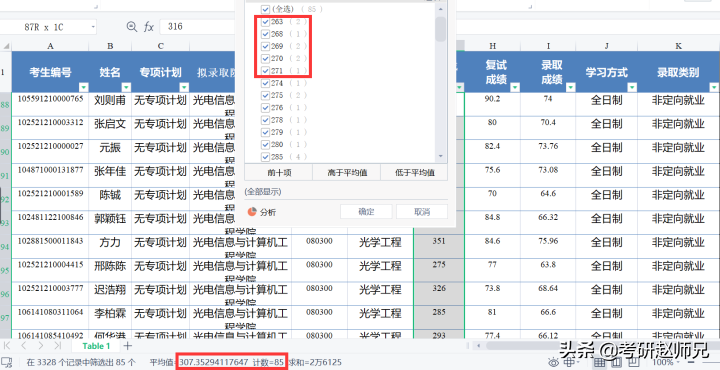
Task: Open the filter dropdown for 专项计划
Action: pyautogui.click(x=184, y=87)
